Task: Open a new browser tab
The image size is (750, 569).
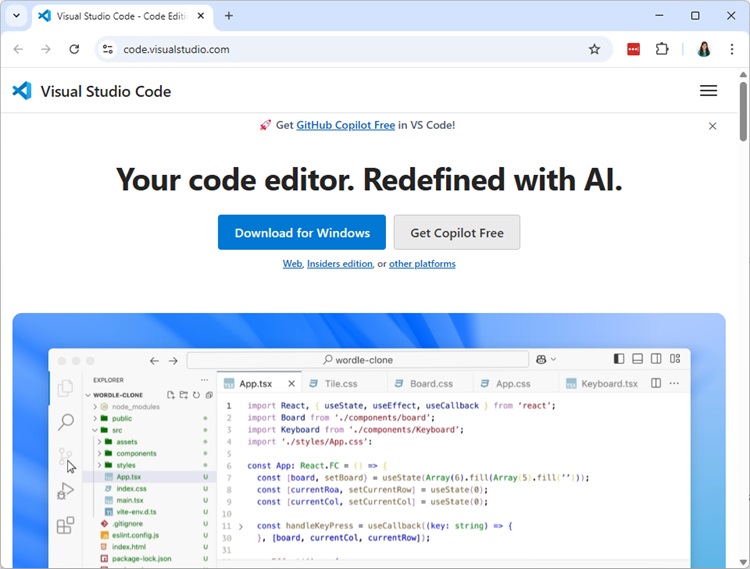Action: (x=229, y=16)
